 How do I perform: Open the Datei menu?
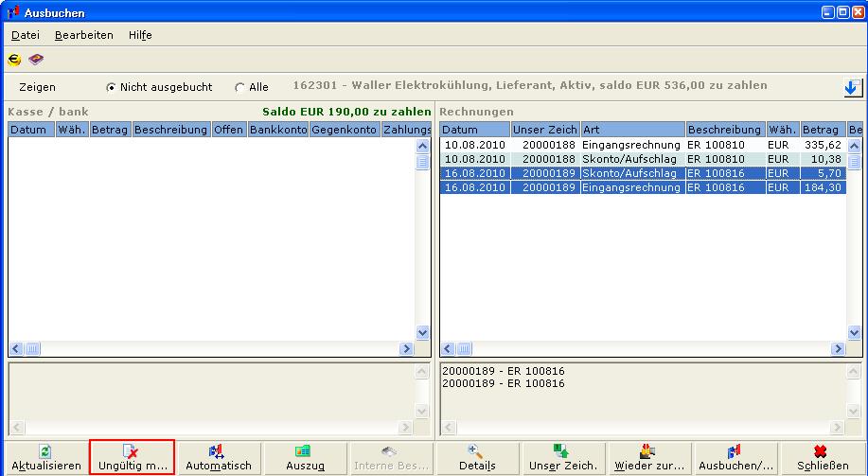point(26,35)
